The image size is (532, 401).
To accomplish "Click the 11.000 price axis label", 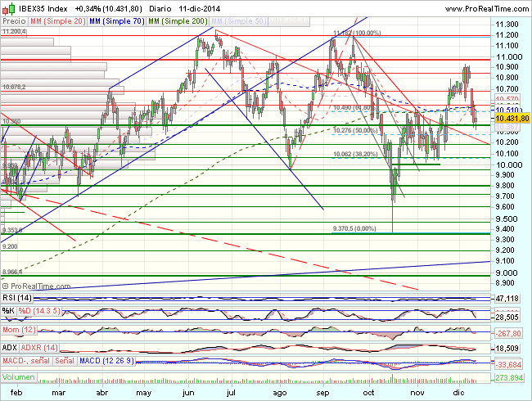I will (x=509, y=57).
